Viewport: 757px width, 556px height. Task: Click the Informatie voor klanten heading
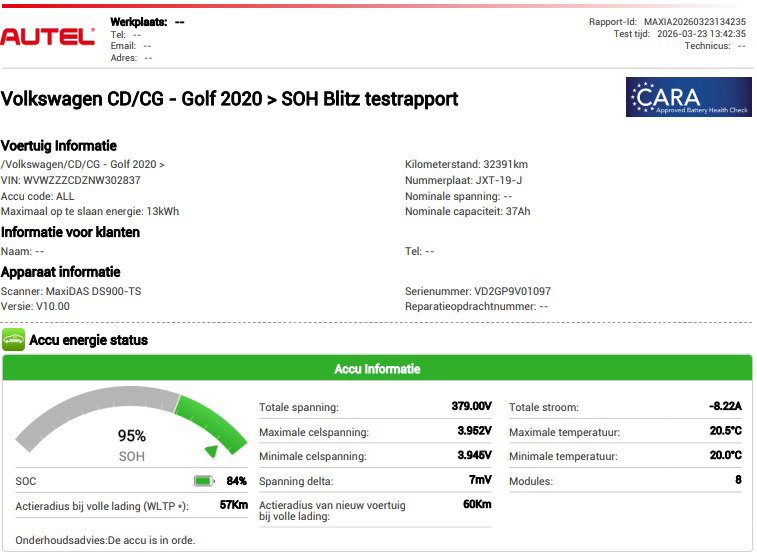pyautogui.click(x=70, y=232)
